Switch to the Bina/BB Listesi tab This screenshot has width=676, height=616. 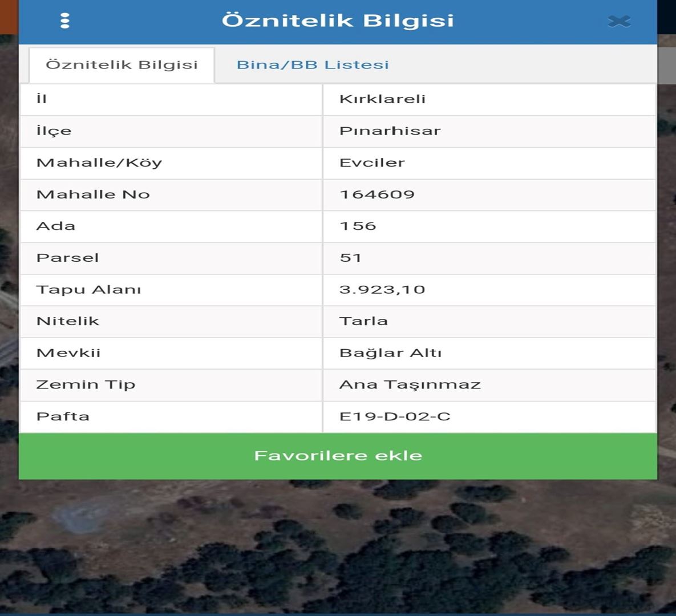(x=313, y=65)
